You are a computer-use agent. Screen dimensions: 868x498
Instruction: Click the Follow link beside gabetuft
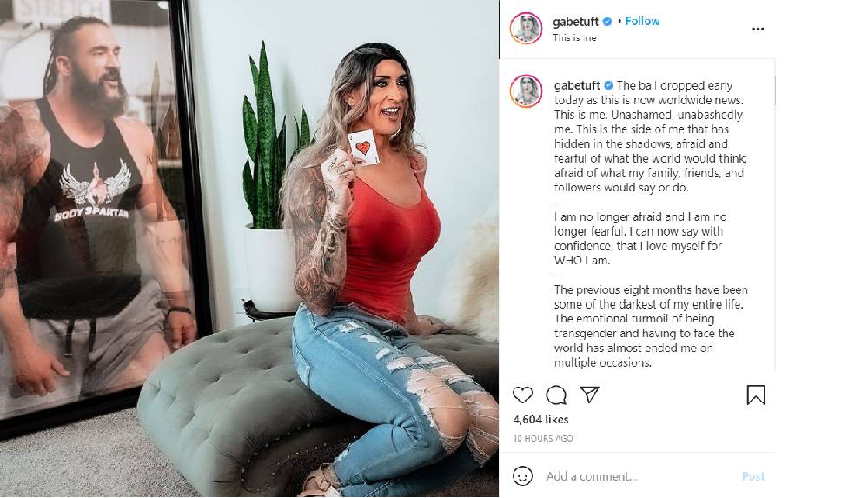tap(642, 21)
